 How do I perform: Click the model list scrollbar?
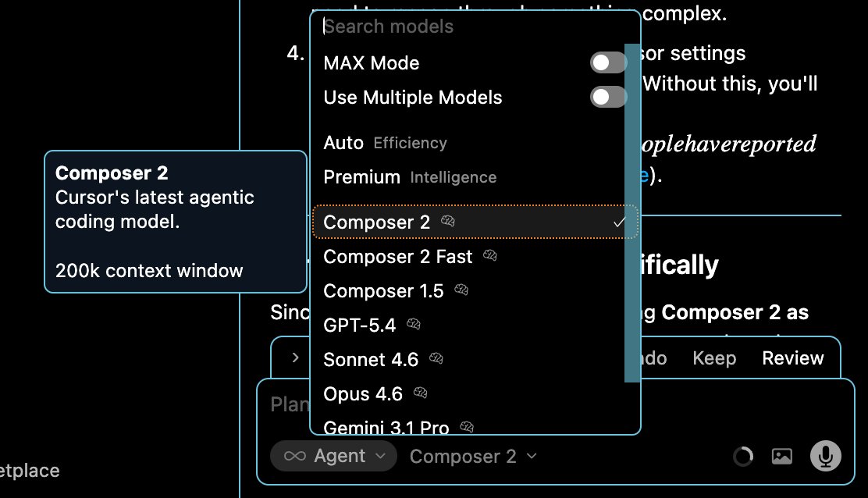coord(631,213)
